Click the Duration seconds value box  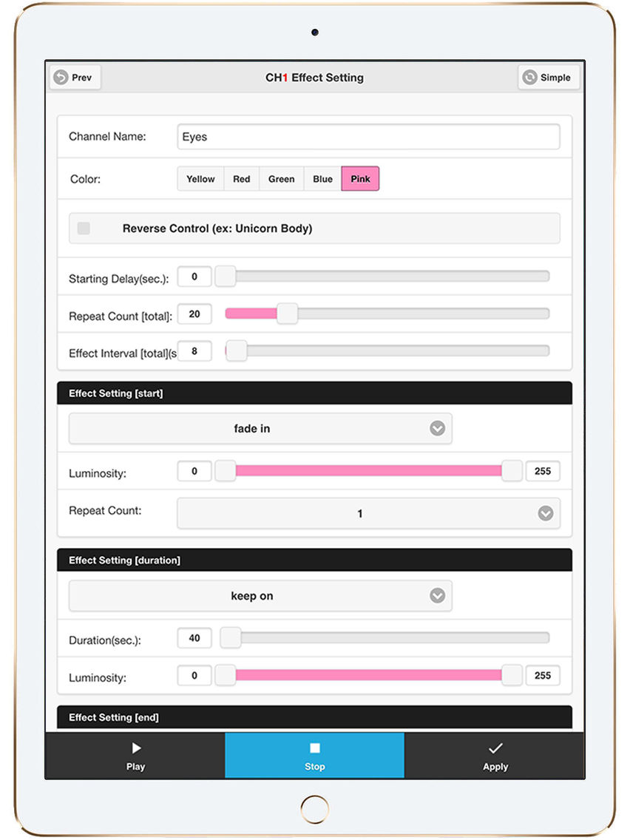[x=194, y=638]
